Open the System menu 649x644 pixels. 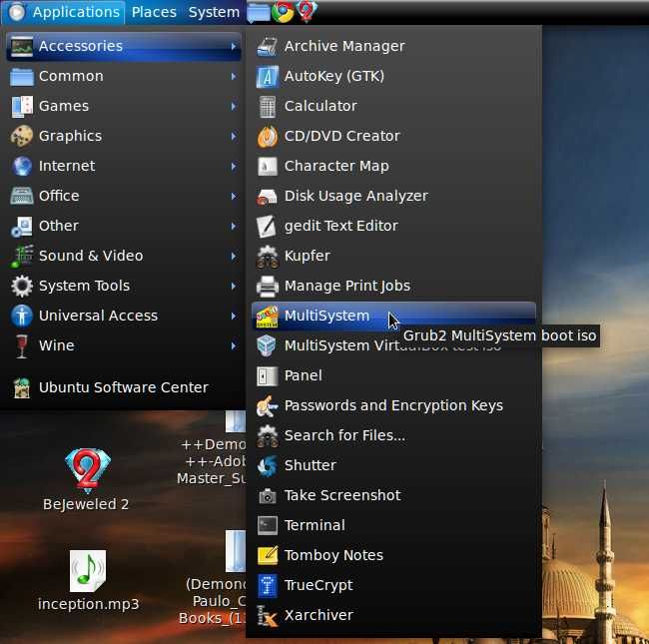pyautogui.click(x=214, y=12)
